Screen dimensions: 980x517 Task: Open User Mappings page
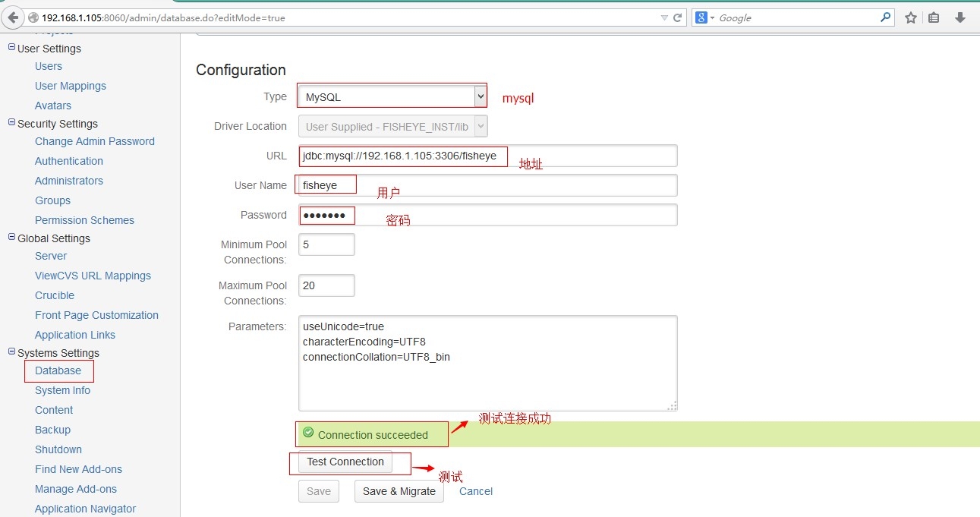[x=71, y=86]
